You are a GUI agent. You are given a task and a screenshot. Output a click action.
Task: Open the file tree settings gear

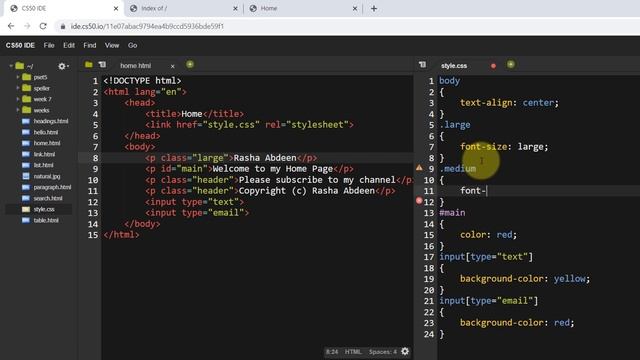62,66
